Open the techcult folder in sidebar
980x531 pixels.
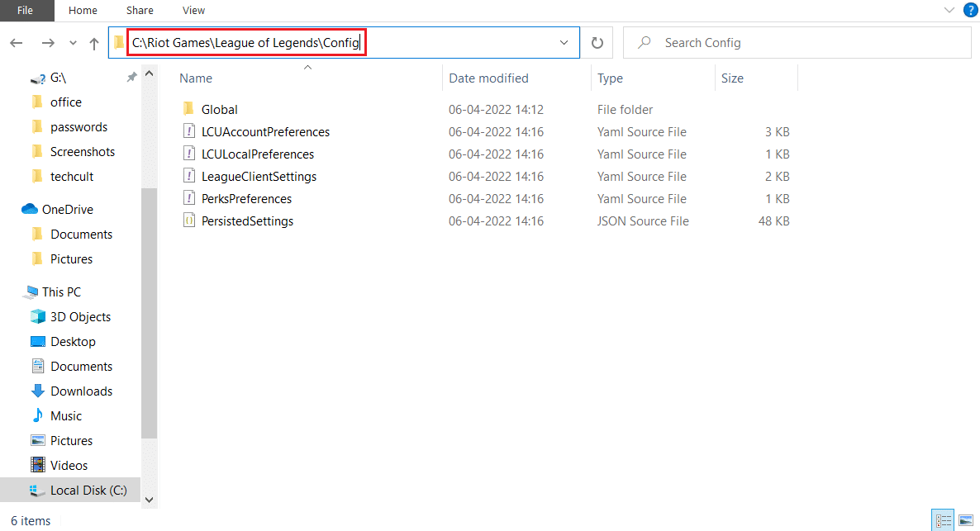[72, 177]
